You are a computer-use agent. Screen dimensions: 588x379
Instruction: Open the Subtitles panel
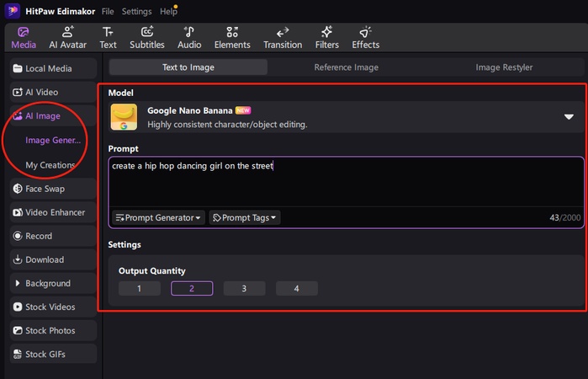point(147,38)
